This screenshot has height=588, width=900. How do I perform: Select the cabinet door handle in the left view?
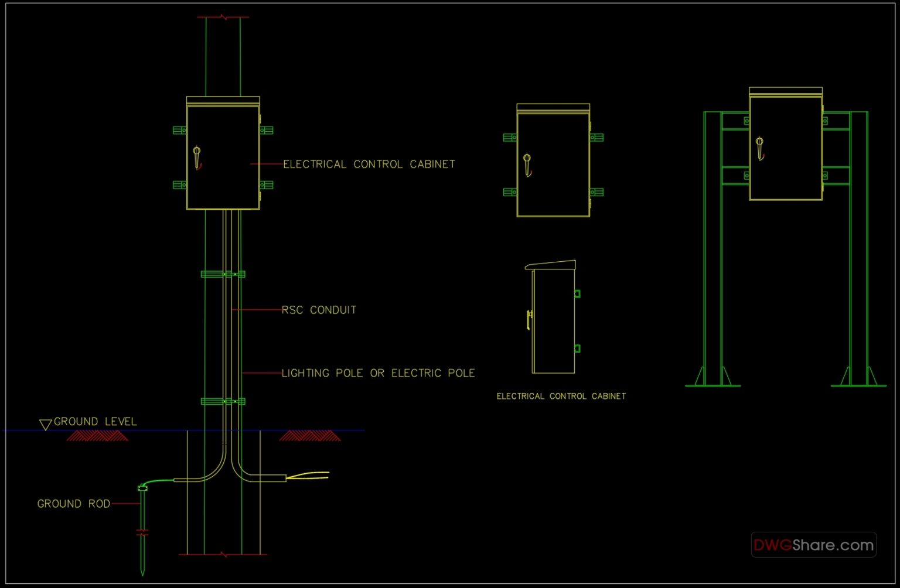click(197, 156)
